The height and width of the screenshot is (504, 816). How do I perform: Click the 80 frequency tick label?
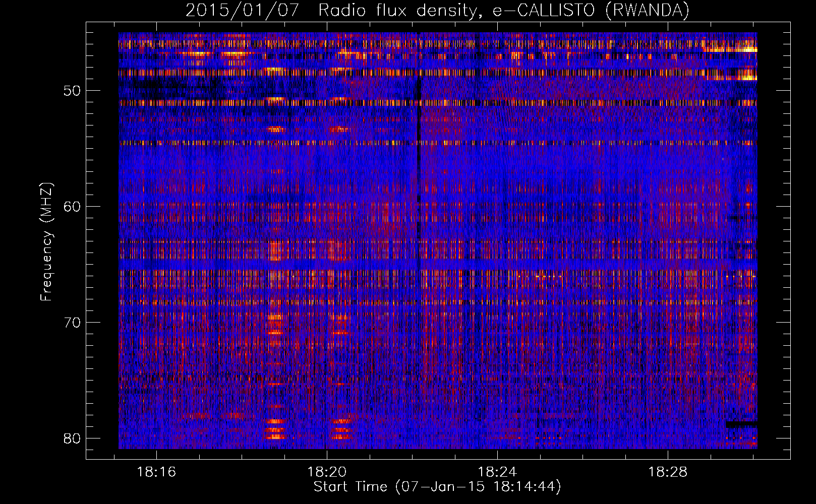tap(73, 438)
